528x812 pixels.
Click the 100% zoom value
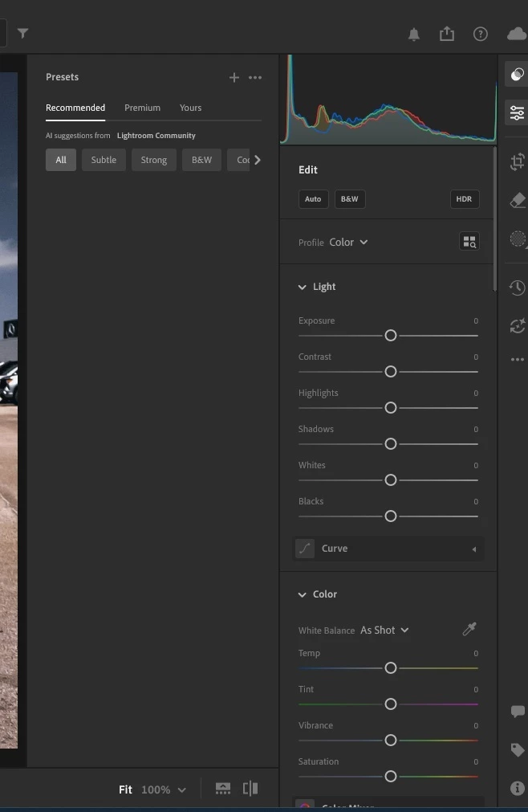[156, 790]
